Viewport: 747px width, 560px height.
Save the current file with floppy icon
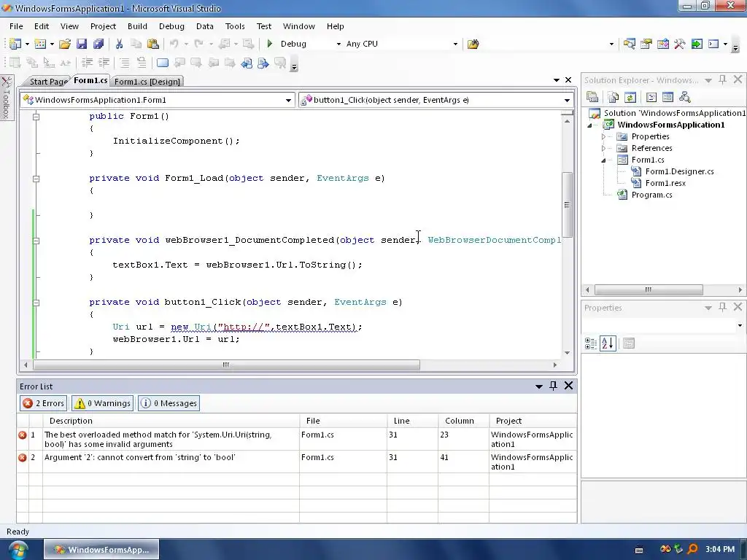coord(82,44)
